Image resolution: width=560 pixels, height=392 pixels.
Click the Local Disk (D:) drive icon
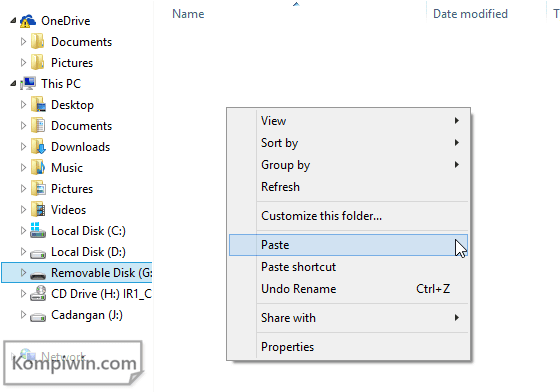pos(38,254)
